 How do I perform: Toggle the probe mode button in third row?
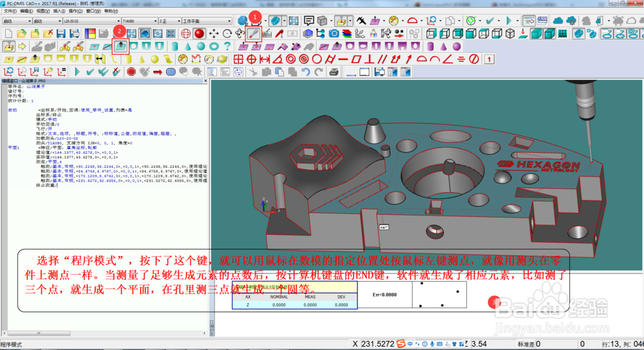click(x=8, y=46)
